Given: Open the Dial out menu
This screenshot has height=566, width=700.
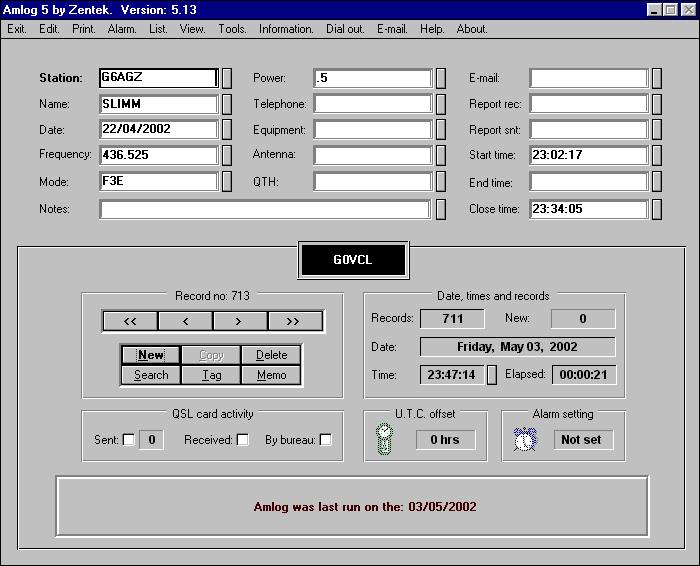Looking at the screenshot, I should pyautogui.click(x=345, y=29).
